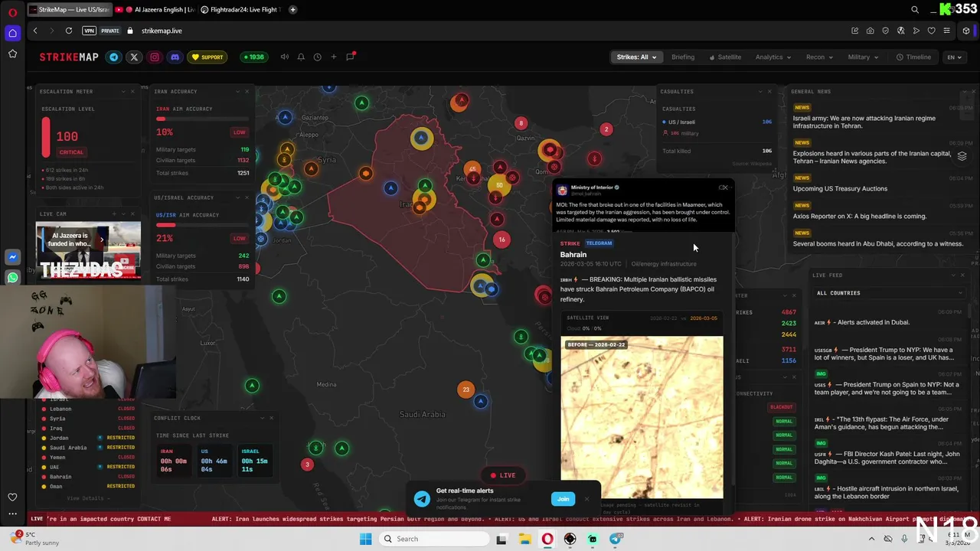Switch to Flightradar24 browser tab
This screenshot has width=980, height=551.
pyautogui.click(x=242, y=9)
